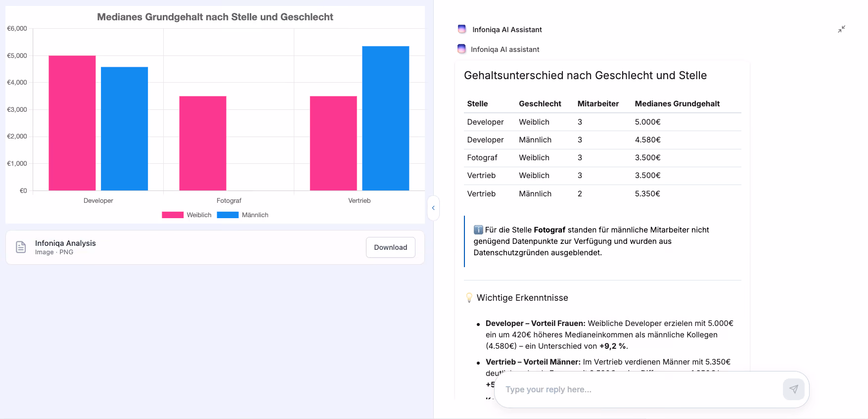Click the pink Fotograf bar in chart
The width and height of the screenshot is (868, 419).
tap(203, 143)
